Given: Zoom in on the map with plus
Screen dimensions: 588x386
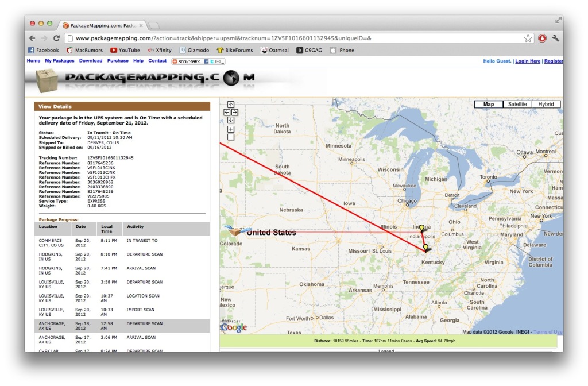Looking at the screenshot, I should (231, 129).
